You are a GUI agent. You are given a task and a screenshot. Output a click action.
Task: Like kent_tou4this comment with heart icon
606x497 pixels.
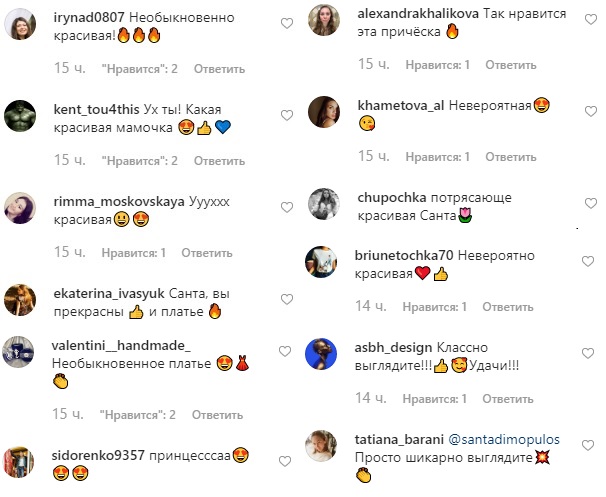coord(286,115)
